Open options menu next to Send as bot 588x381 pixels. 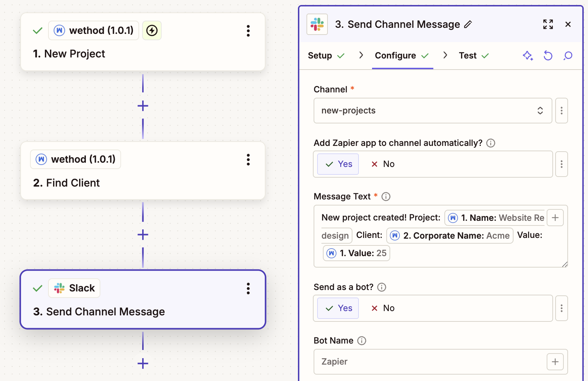coord(561,308)
